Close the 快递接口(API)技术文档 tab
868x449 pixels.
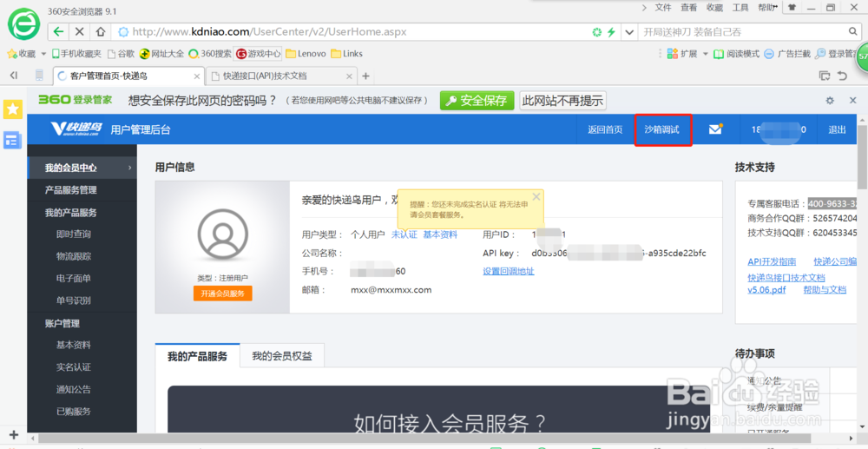tap(349, 76)
